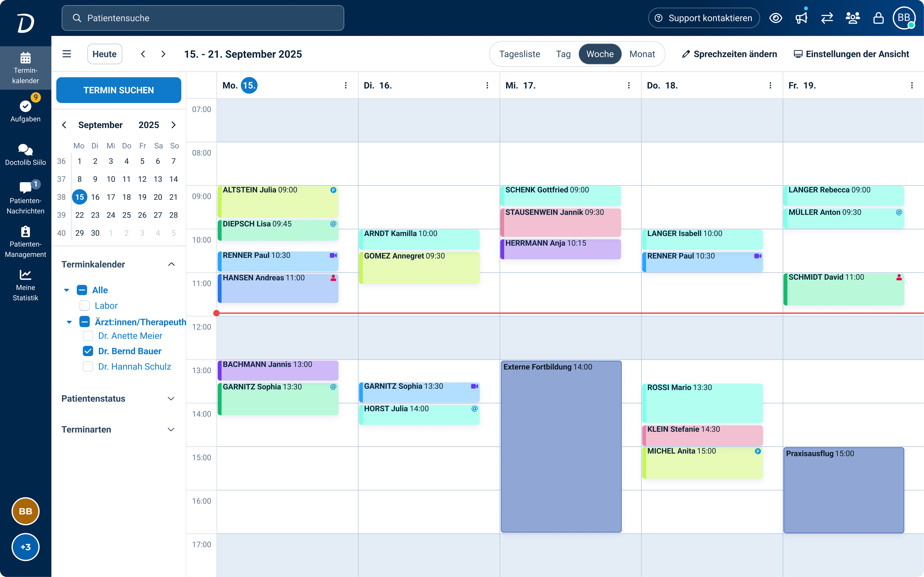Switch to the Tagesliste view tab
Viewport: 924px width, 577px height.
point(519,54)
